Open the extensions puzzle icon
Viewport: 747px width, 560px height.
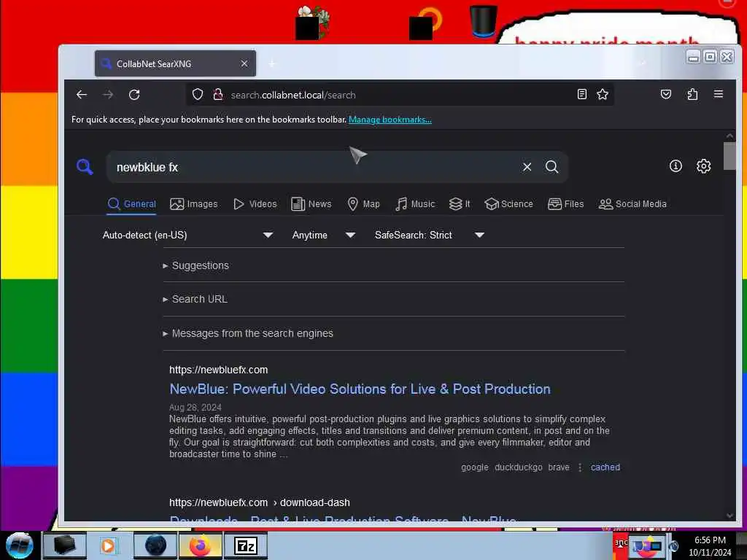[x=693, y=94]
